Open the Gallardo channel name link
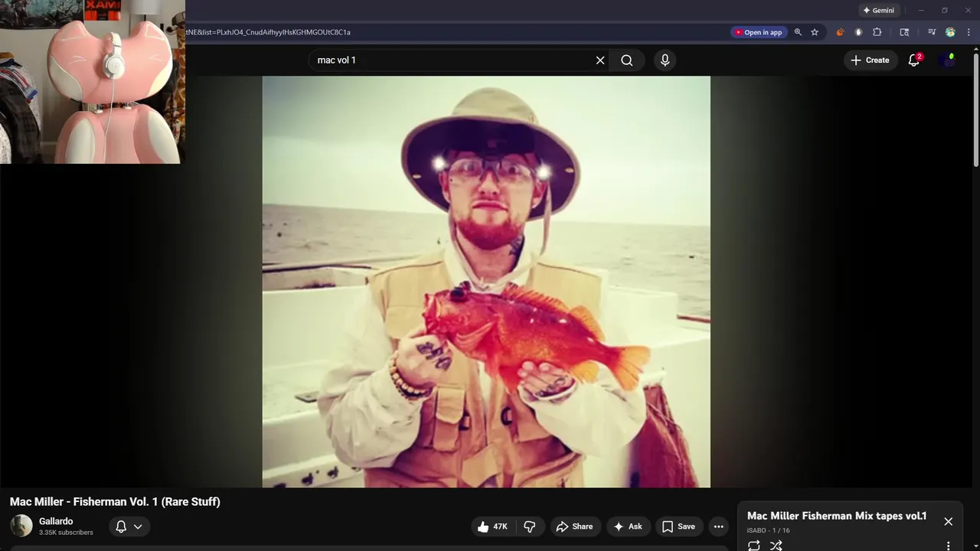 (x=56, y=521)
